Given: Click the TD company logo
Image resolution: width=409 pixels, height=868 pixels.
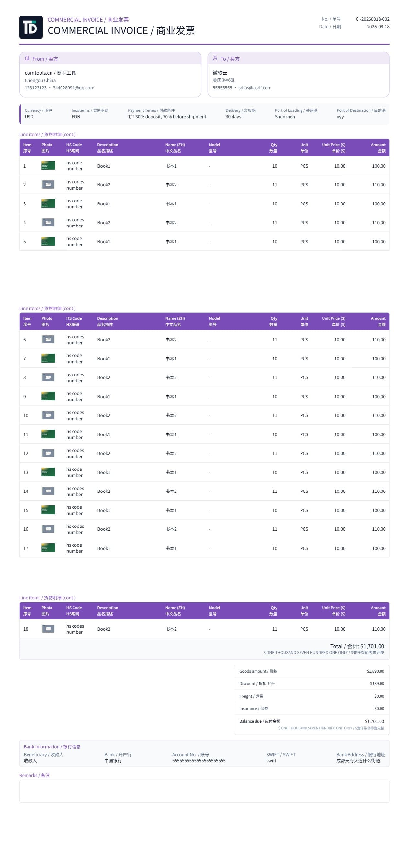Looking at the screenshot, I should point(31,27).
